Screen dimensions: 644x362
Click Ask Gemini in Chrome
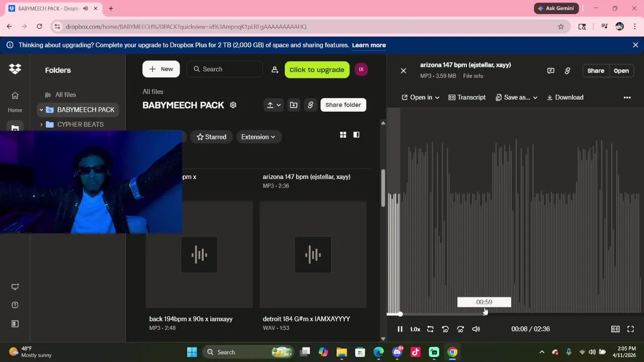pyautogui.click(x=556, y=9)
